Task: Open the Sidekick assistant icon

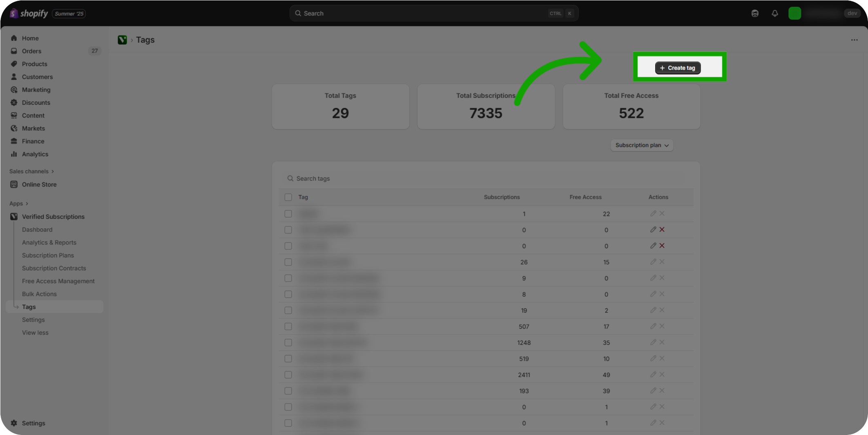Action: coord(755,13)
